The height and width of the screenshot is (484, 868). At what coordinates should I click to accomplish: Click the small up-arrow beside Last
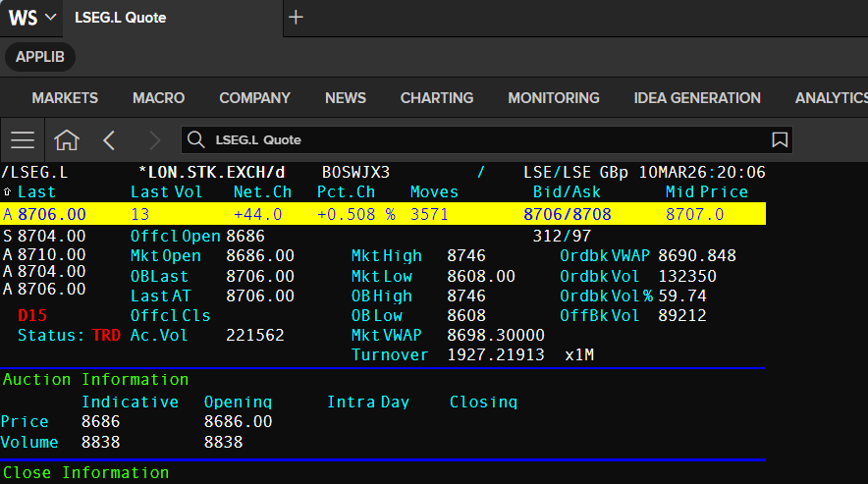[7, 192]
